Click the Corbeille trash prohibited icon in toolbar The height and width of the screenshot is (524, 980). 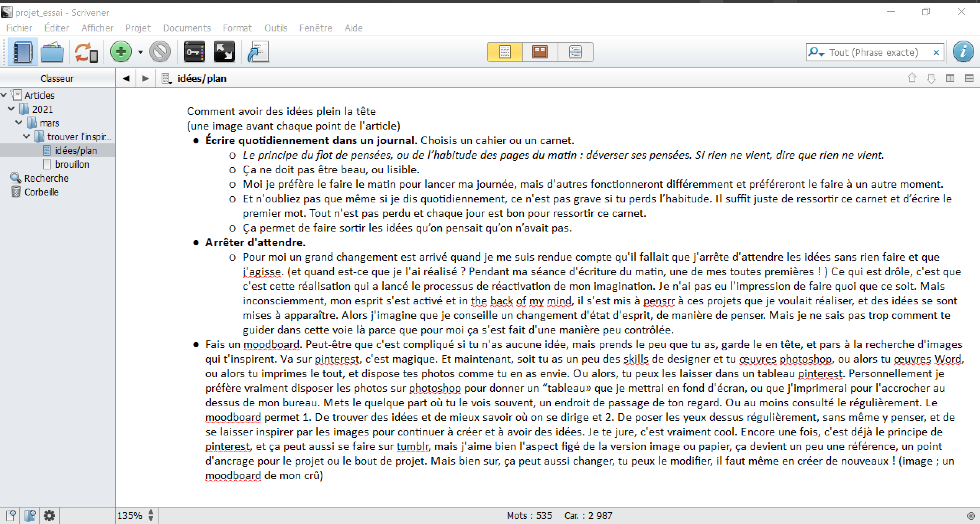pos(160,52)
